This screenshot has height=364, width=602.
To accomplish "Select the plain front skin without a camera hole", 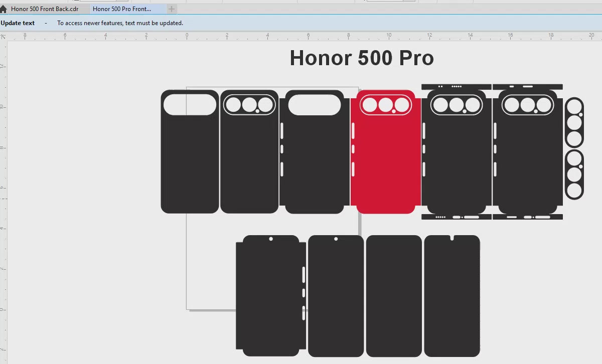I will (x=394, y=296).
